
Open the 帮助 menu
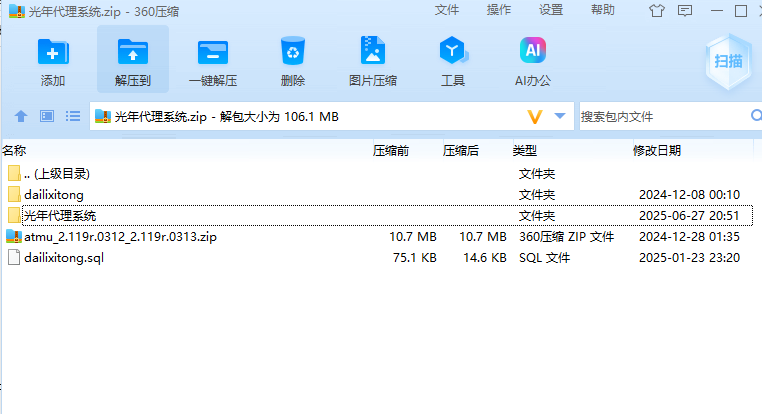603,10
